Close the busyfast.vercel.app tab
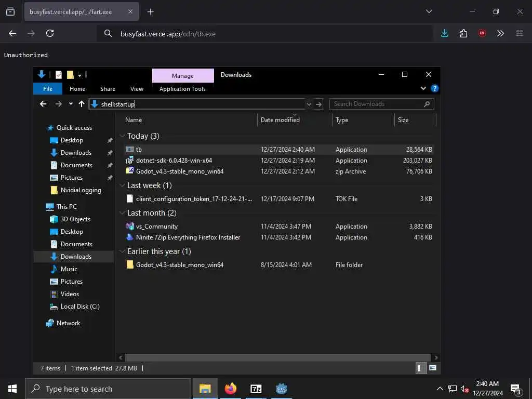Image resolution: width=532 pixels, height=399 pixels. tap(130, 11)
